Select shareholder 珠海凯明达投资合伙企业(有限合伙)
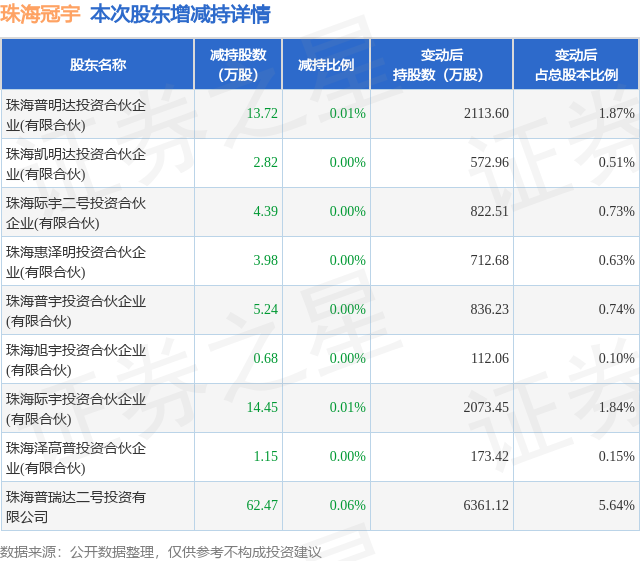Viewport: 640px width, 561px height. [x=76, y=164]
